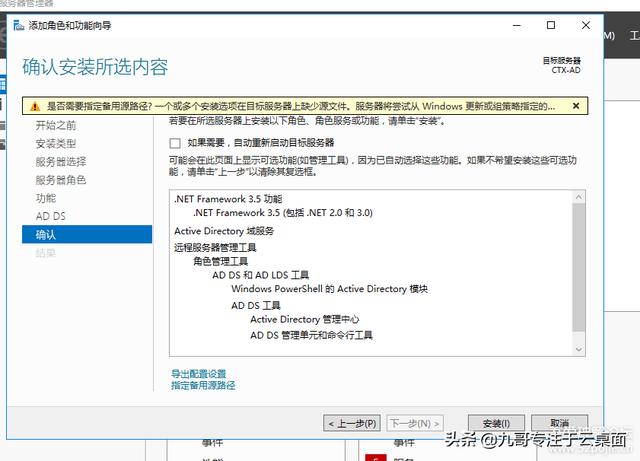Click the disabled 下一步(N) next button
The width and height of the screenshot is (640, 461).
pos(414,423)
